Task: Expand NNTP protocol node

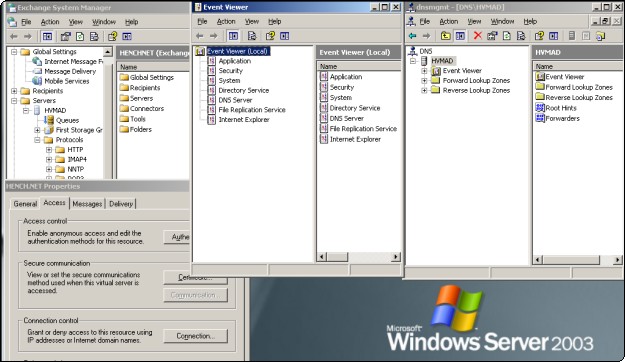Action: 49,169
